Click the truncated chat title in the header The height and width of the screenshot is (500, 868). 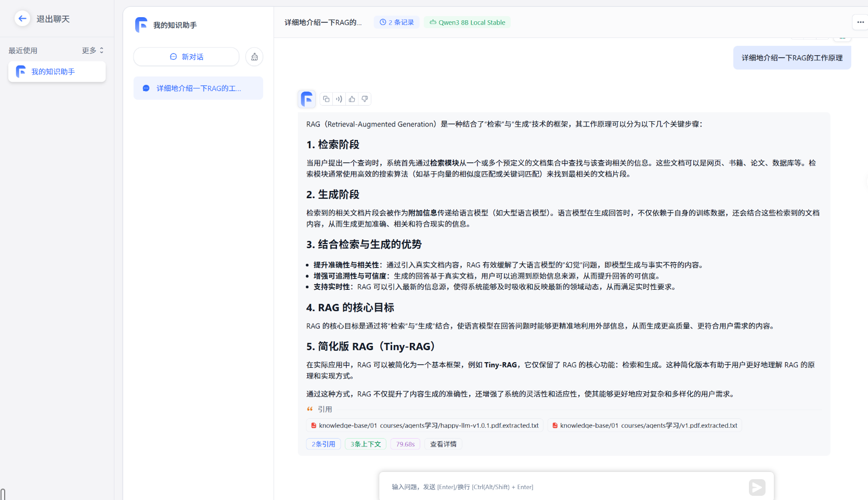(323, 22)
